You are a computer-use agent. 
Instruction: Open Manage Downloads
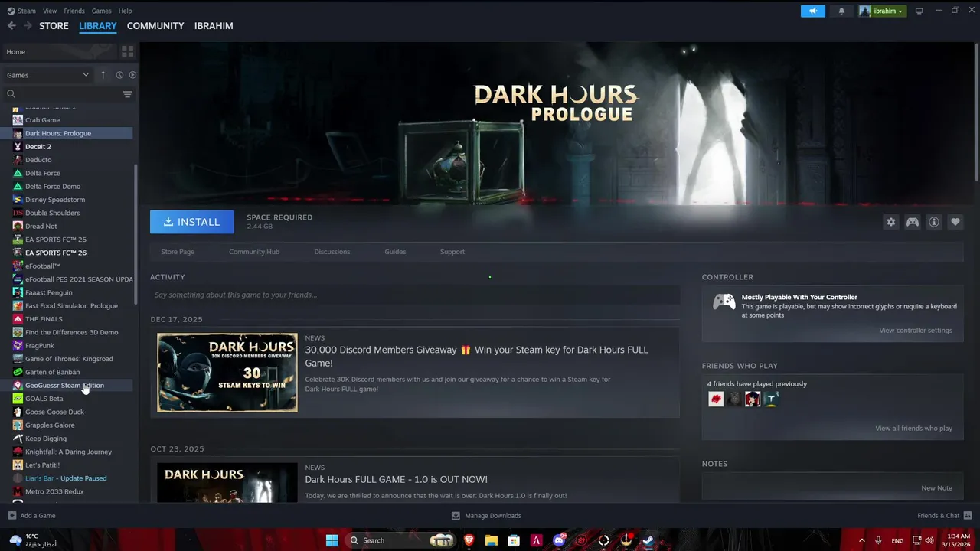486,516
